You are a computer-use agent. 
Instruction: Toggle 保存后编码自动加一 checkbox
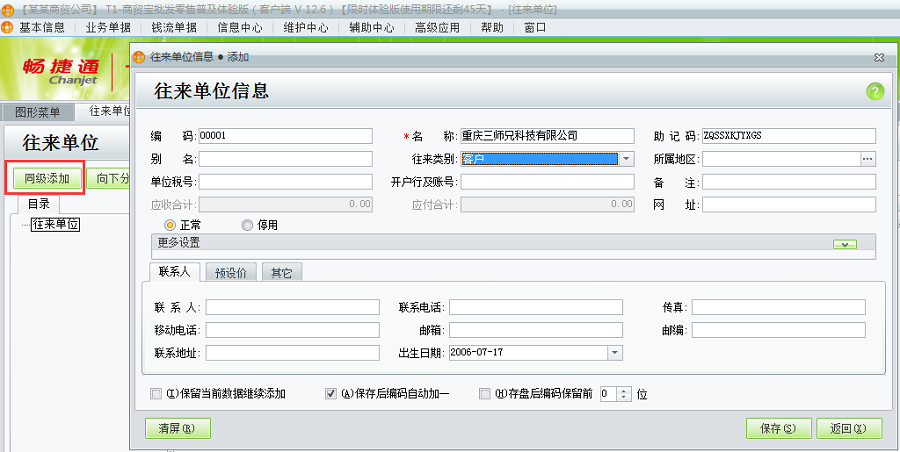pos(331,394)
